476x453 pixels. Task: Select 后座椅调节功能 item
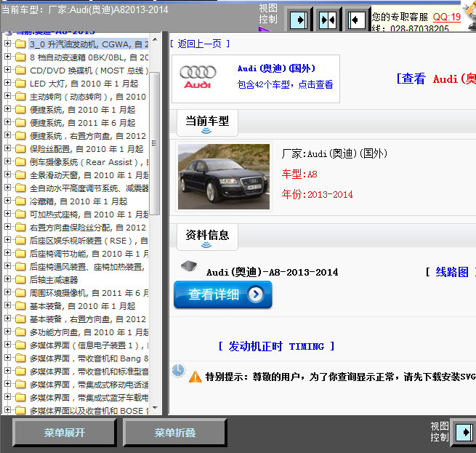(x=89, y=254)
